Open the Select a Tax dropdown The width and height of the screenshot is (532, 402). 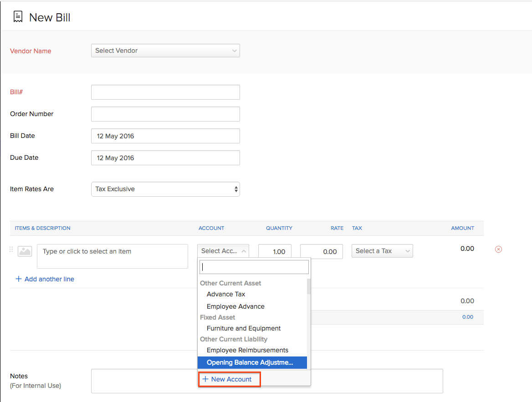(x=382, y=251)
